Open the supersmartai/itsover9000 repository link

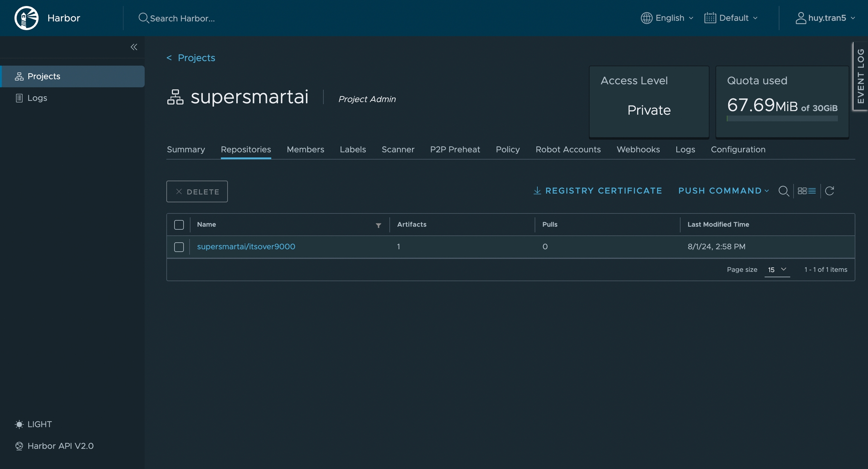(246, 247)
